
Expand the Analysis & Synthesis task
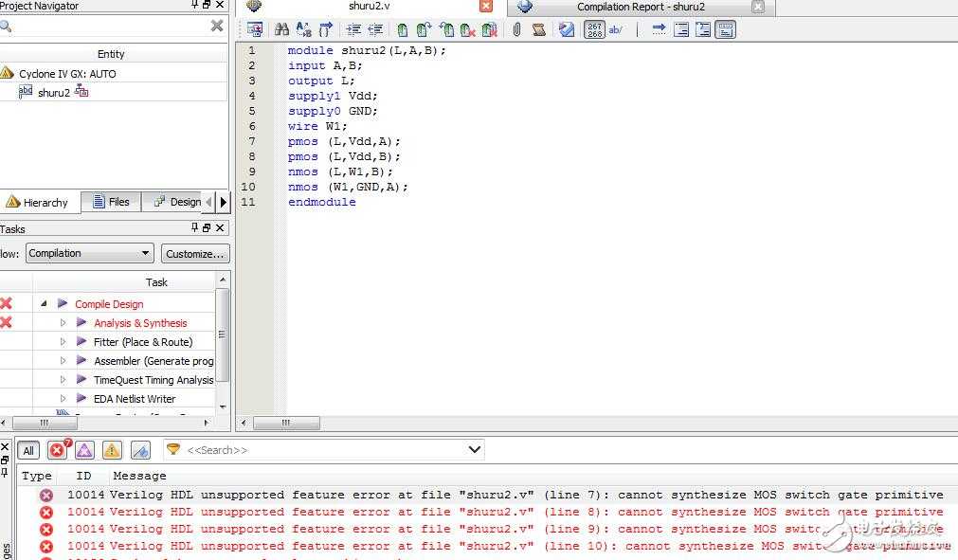coord(63,322)
